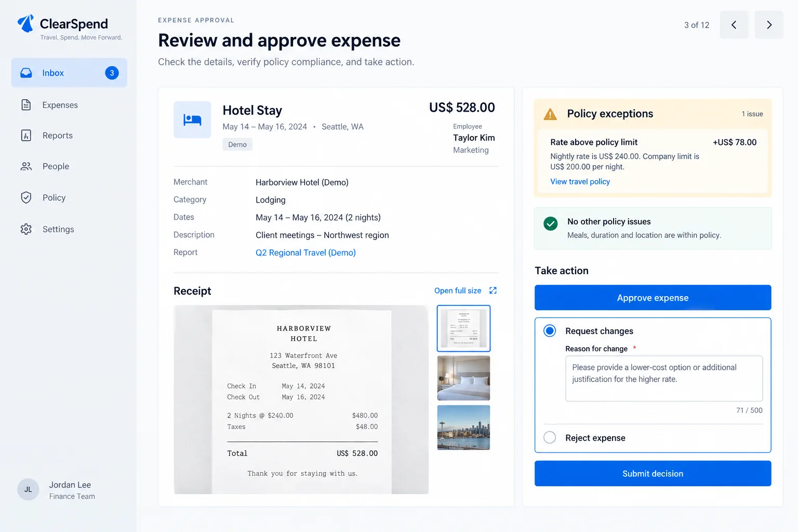798x532 pixels.
Task: Open View travel policy link
Action: (x=580, y=181)
